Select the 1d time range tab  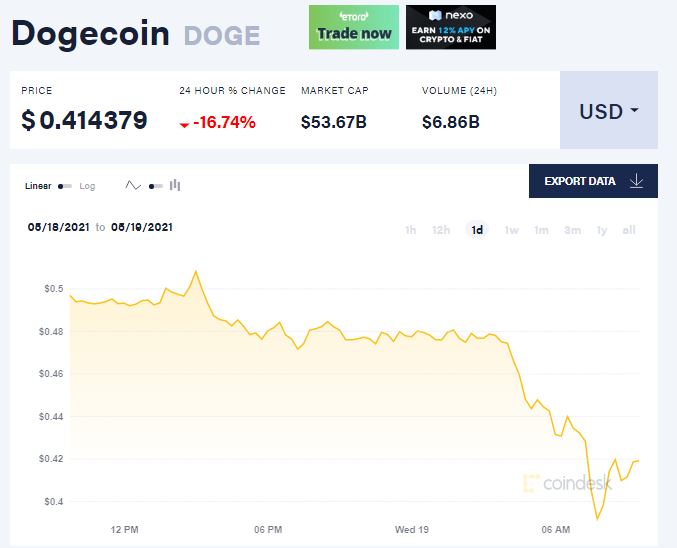pyautogui.click(x=477, y=230)
